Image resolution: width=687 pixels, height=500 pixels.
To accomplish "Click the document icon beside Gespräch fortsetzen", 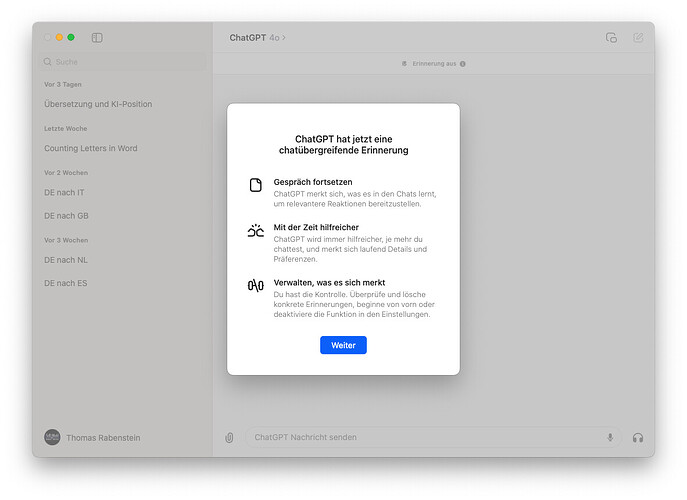I will tap(255, 185).
